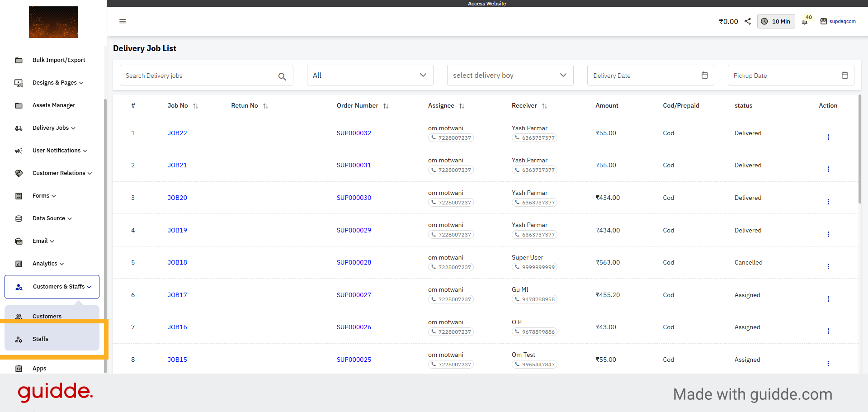Image resolution: width=868 pixels, height=412 pixels.
Task: Click the search magnifier icon
Action: coord(282,76)
